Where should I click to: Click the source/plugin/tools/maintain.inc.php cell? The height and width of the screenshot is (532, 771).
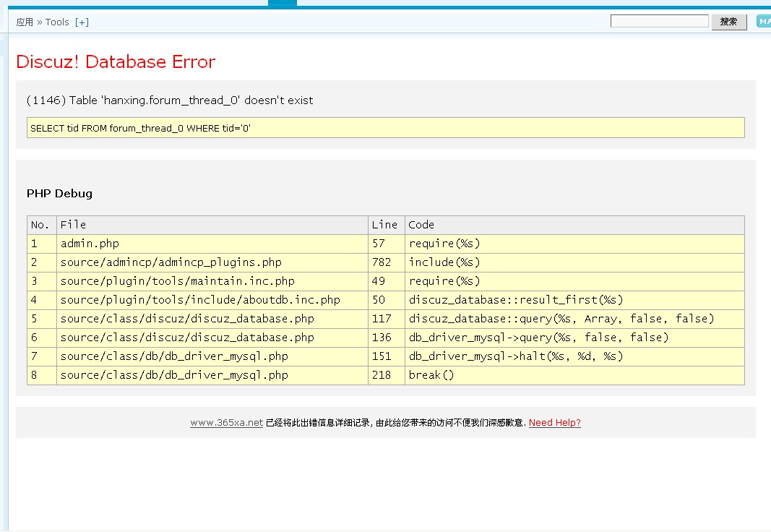pyautogui.click(x=212, y=281)
